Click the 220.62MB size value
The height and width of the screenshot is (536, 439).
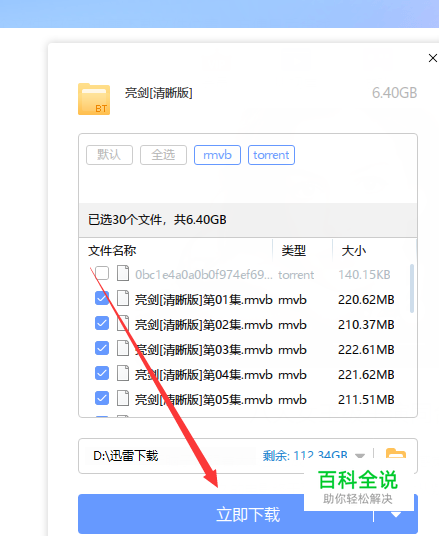point(366,300)
